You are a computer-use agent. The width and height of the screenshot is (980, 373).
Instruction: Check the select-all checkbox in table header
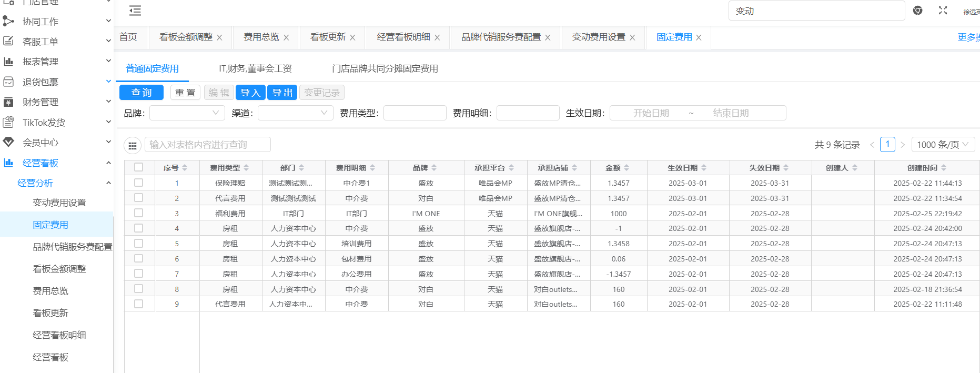(x=138, y=167)
